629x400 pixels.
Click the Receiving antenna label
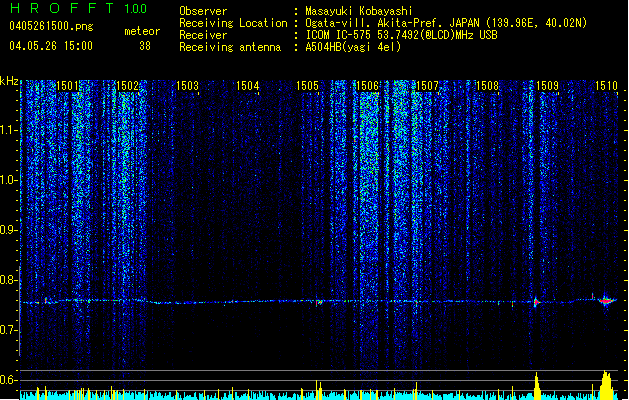[230, 47]
